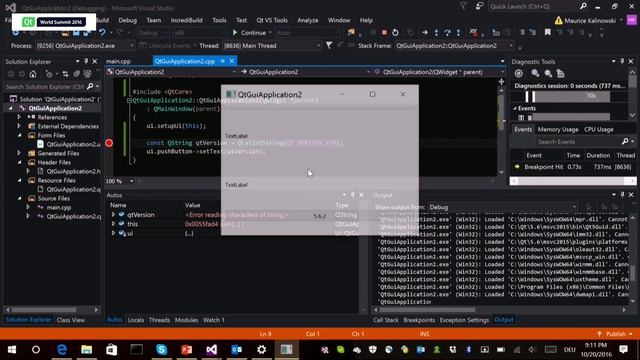Open the Thread dropdown showing Main Thread
The height and width of the screenshot is (360, 640).
tap(271, 46)
